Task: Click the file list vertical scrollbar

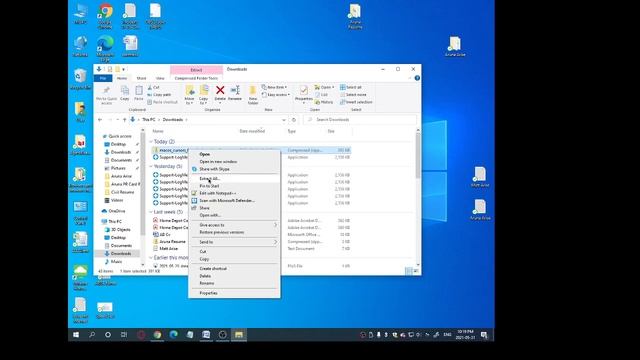Action: (418, 155)
